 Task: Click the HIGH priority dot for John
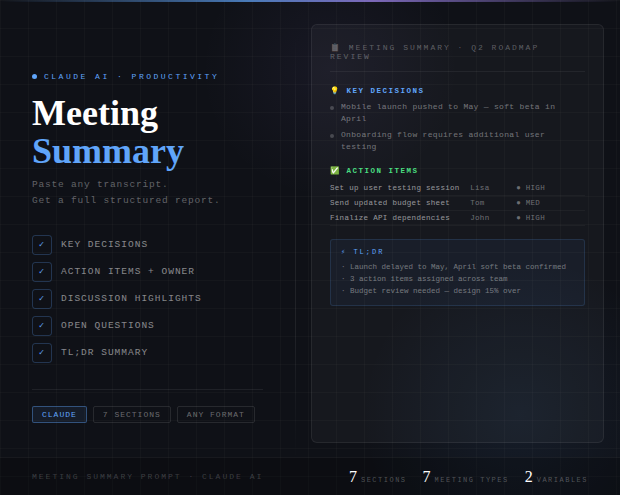point(518,217)
